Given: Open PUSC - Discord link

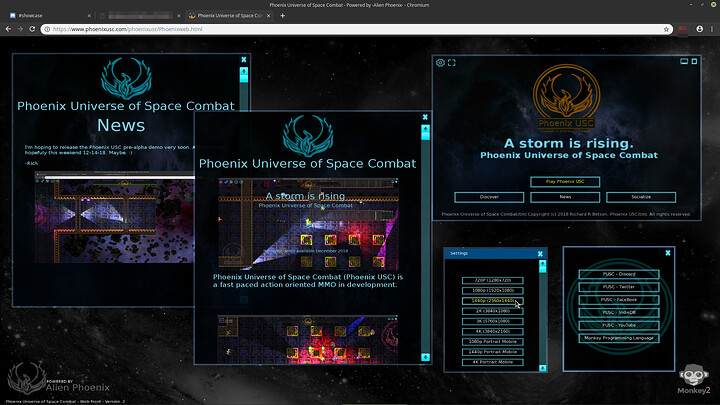Looking at the screenshot, I should tap(619, 274).
